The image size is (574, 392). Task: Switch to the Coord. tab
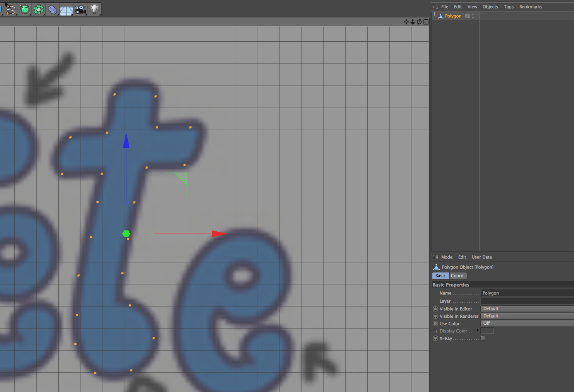(x=457, y=276)
